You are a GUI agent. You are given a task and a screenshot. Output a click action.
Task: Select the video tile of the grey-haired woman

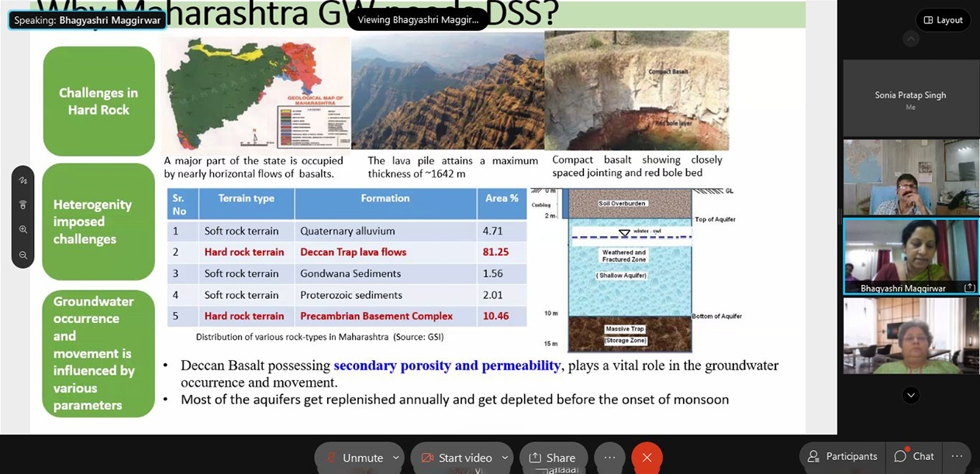click(911, 335)
